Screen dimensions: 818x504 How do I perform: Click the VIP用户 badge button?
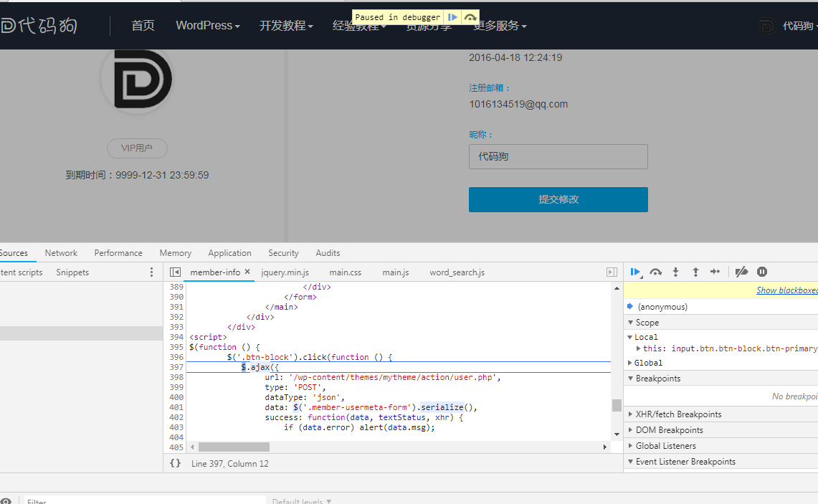point(137,148)
